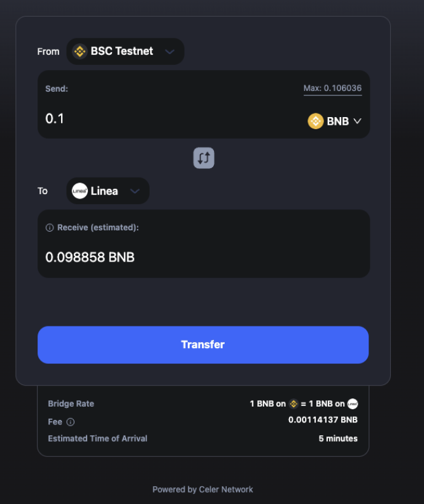The width and height of the screenshot is (424, 504).
Task: Click the BSC Testnet logo icon
Action: point(80,52)
